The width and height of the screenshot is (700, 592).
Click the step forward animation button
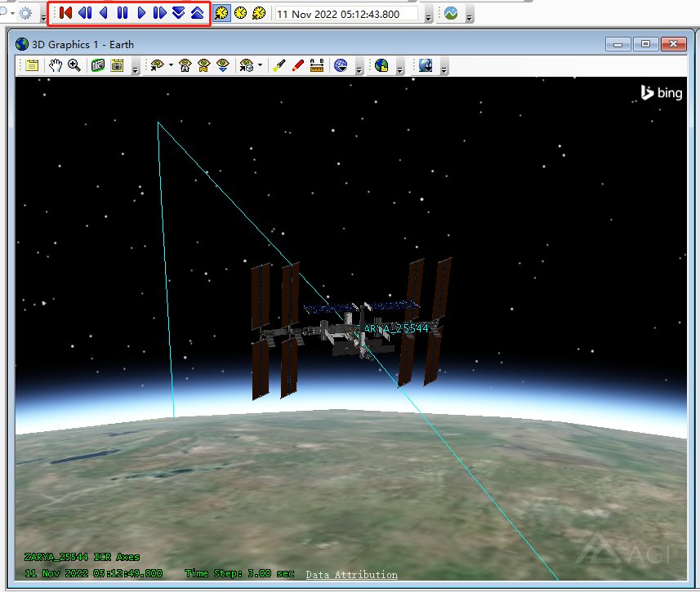pos(160,13)
